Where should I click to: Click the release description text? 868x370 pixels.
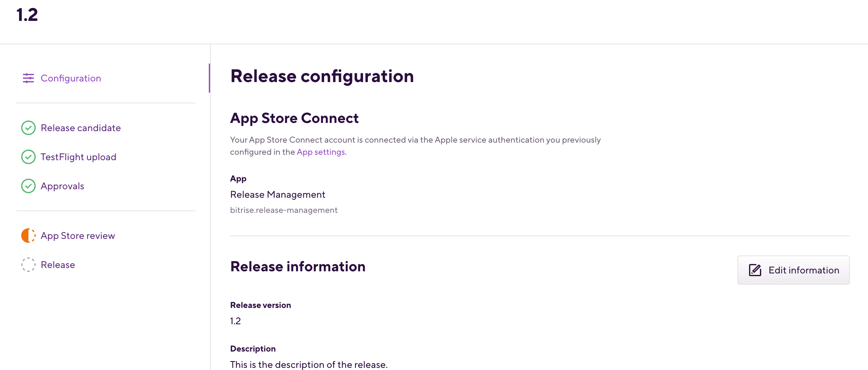tap(309, 364)
